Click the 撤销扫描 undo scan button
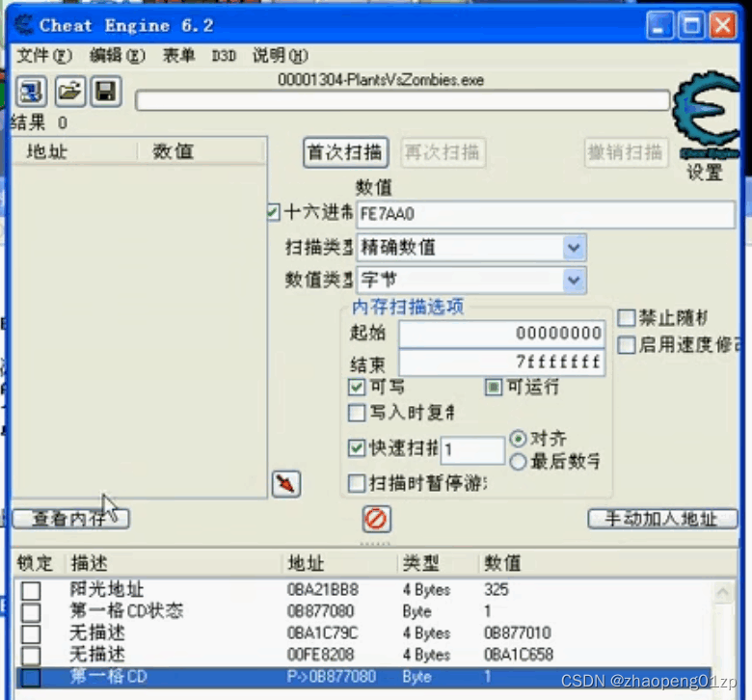 pyautogui.click(x=627, y=152)
